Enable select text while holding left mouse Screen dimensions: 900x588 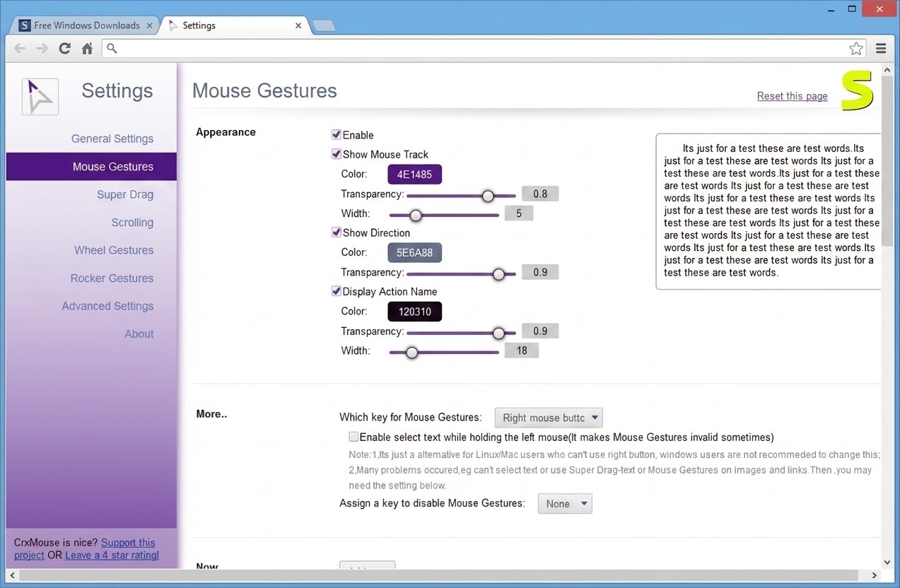(353, 437)
